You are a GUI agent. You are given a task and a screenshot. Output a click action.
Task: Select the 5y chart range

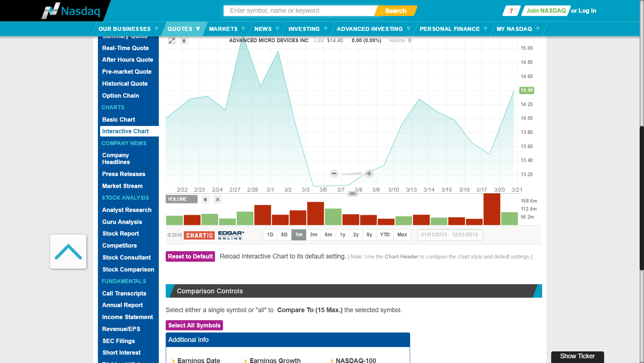coord(370,235)
